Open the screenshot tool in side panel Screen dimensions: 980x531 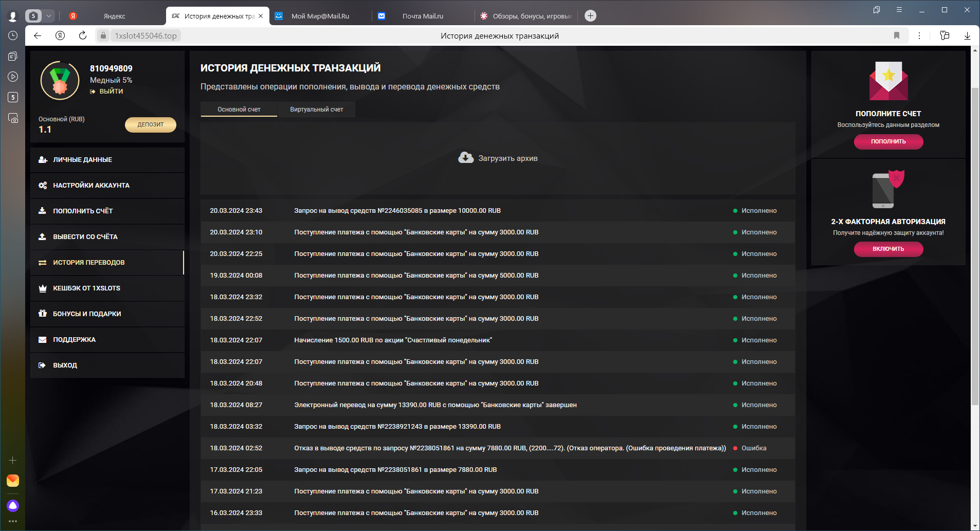pos(13,118)
